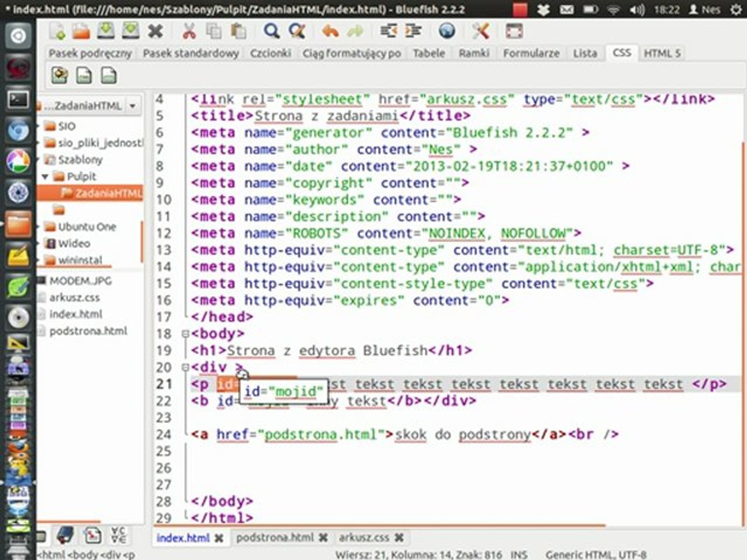Viewport: 747px width, 560px height.
Task: Select podstrona.html in file list
Action: click(x=88, y=331)
